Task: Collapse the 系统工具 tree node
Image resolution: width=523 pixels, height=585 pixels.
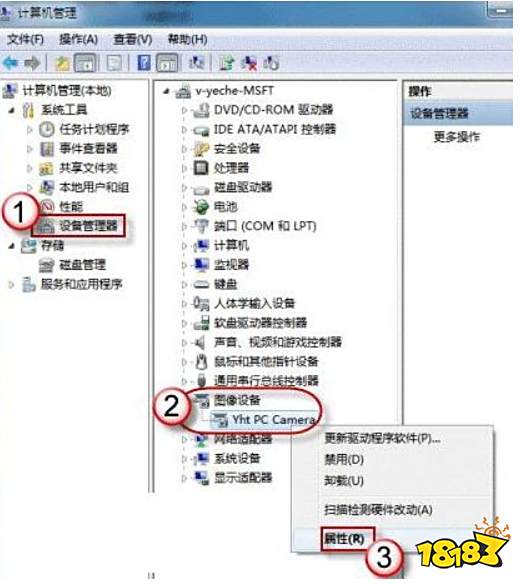Action: tap(12, 110)
